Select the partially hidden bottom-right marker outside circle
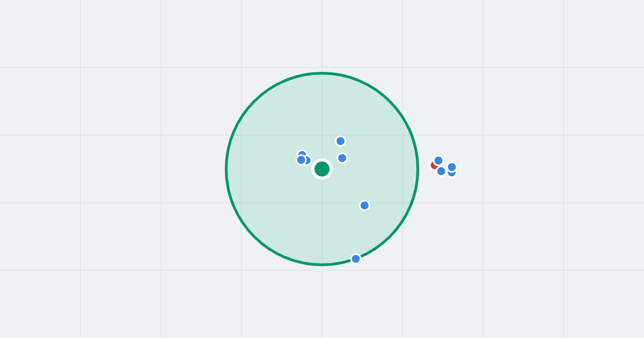Viewport: 644px width, 338px height. pos(452,174)
